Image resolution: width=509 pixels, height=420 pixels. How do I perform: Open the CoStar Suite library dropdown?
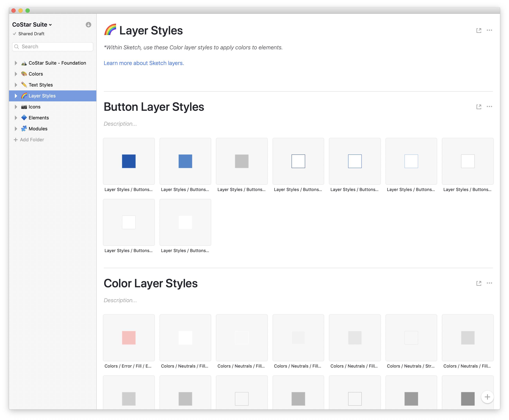(x=32, y=25)
